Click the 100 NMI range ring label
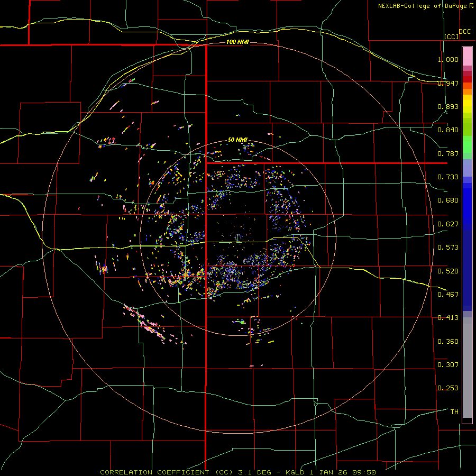The width and height of the screenshot is (476, 476). click(237, 42)
